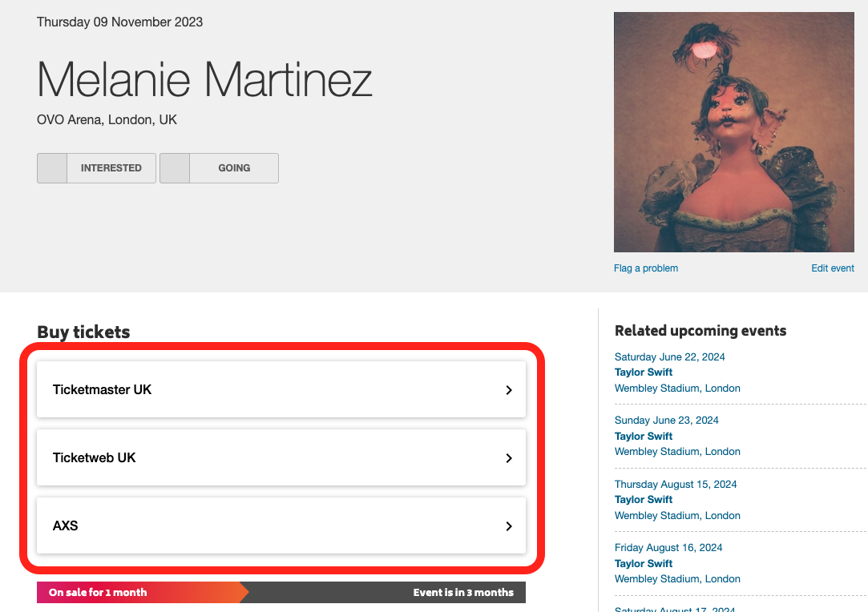868x612 pixels.
Task: Mark yourself as INTERESTED in the event
Action: point(96,168)
